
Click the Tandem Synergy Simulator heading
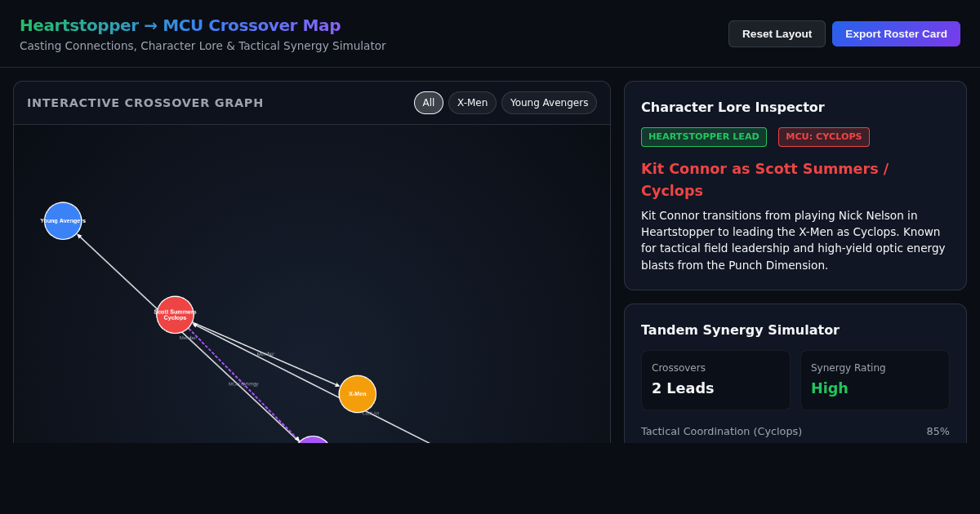(740, 330)
